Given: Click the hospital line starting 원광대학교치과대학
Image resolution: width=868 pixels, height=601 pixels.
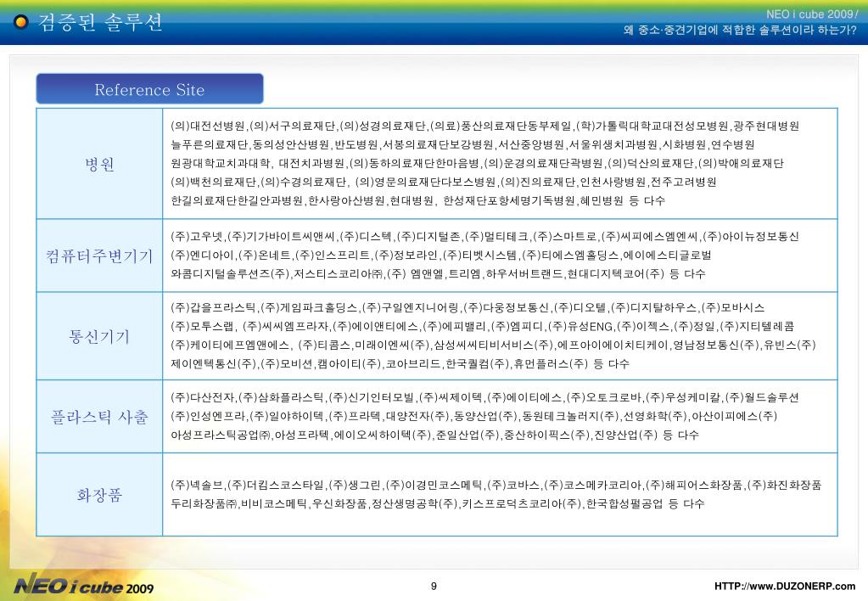Looking at the screenshot, I should [x=477, y=163].
